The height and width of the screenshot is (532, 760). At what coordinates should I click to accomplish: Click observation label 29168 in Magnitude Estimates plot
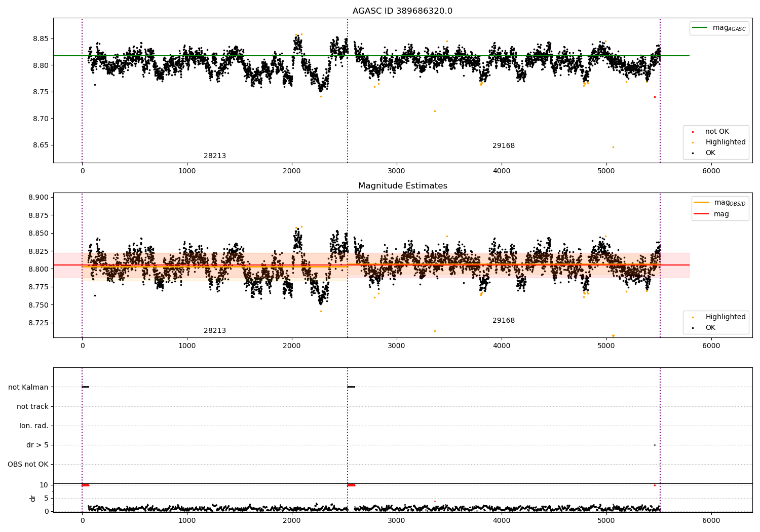point(504,320)
